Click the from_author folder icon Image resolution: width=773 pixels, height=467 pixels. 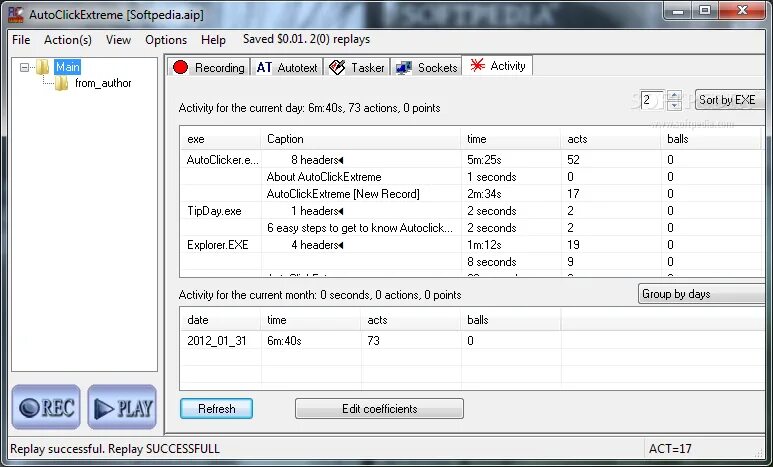coord(62,83)
